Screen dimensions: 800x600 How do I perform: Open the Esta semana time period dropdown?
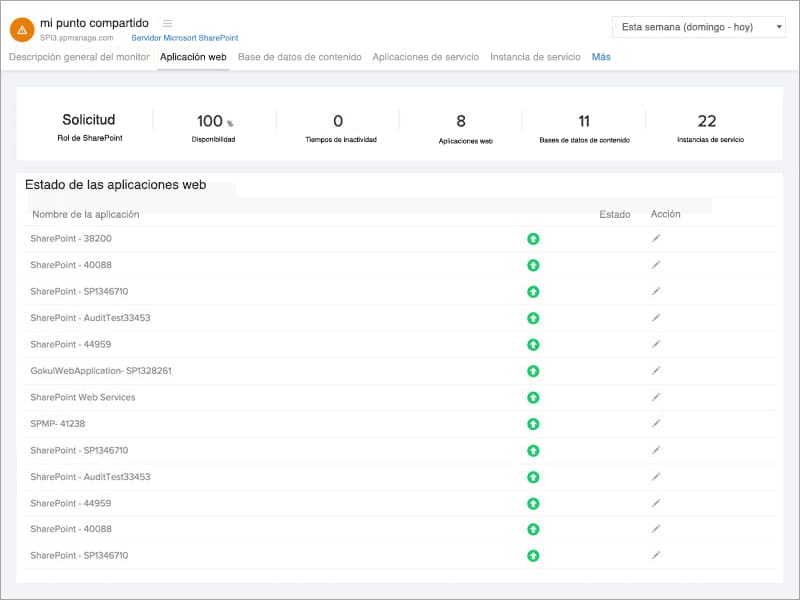(698, 27)
